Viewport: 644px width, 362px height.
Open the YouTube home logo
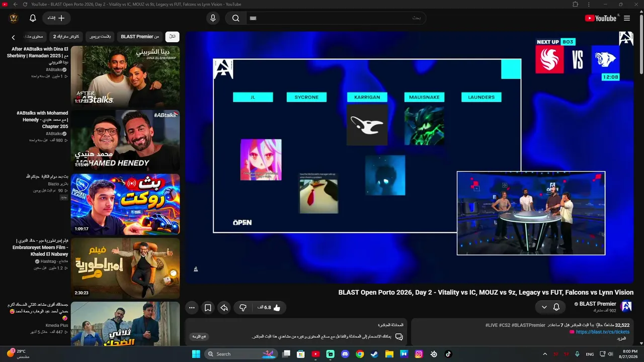600,18
